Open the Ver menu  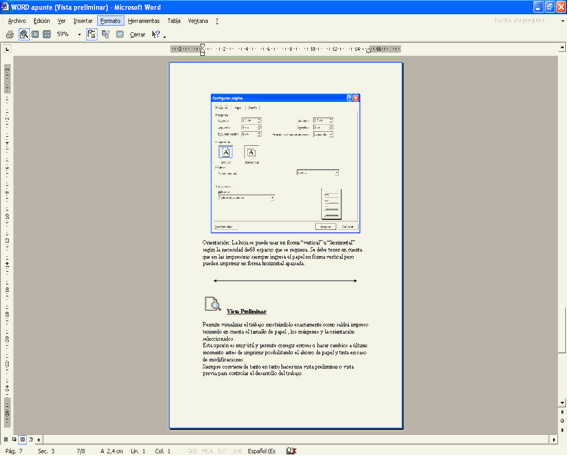pos(62,21)
